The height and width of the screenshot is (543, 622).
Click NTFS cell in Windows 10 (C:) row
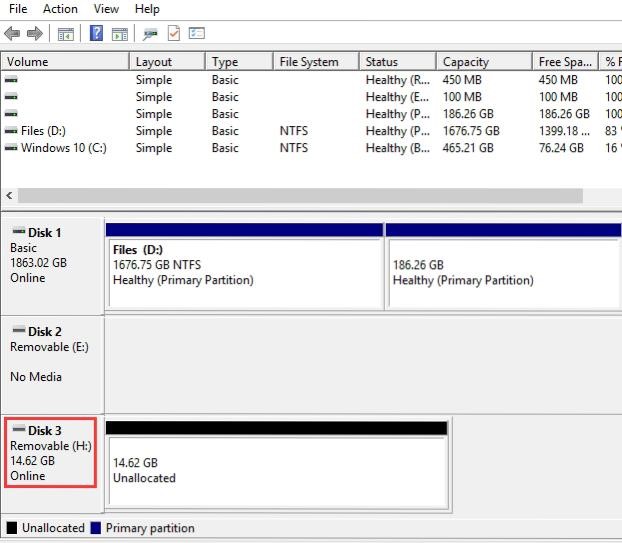pyautogui.click(x=294, y=148)
